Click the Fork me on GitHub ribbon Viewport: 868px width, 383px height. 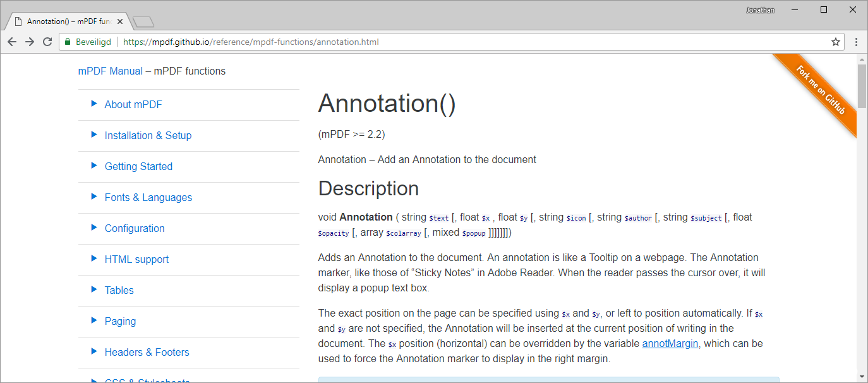(820, 90)
